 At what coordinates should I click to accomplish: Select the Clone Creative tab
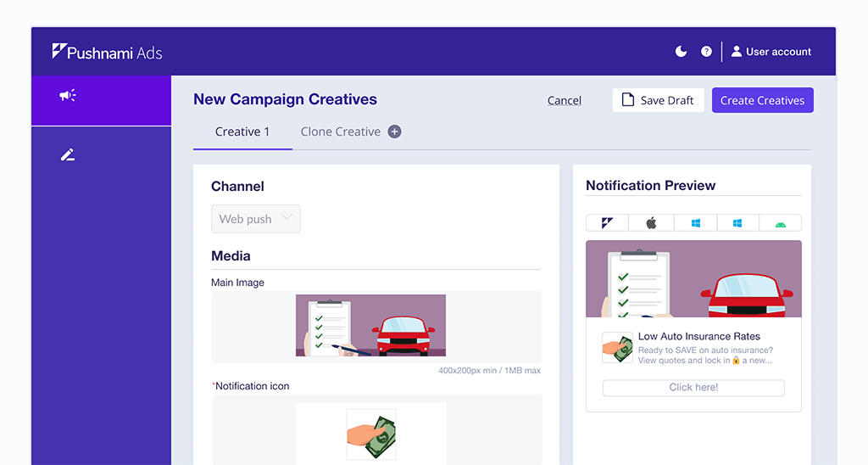pos(340,132)
